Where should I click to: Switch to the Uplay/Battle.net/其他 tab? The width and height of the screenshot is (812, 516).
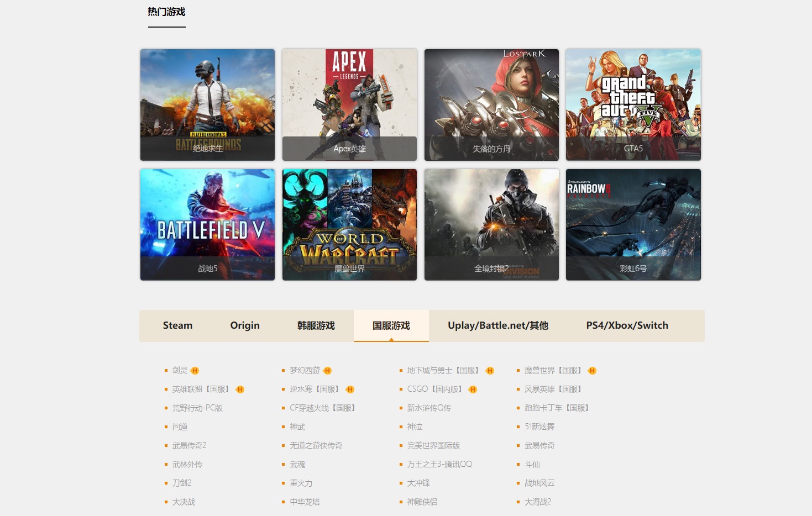pos(498,325)
